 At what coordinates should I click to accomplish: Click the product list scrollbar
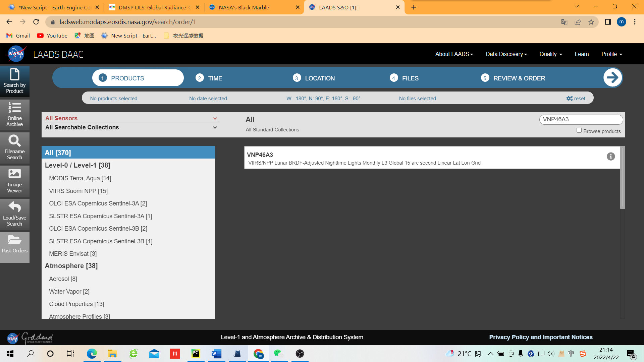click(622, 178)
